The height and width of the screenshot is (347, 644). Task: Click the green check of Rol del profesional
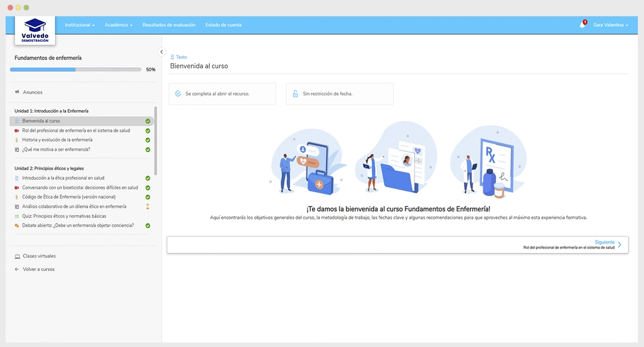click(x=148, y=131)
